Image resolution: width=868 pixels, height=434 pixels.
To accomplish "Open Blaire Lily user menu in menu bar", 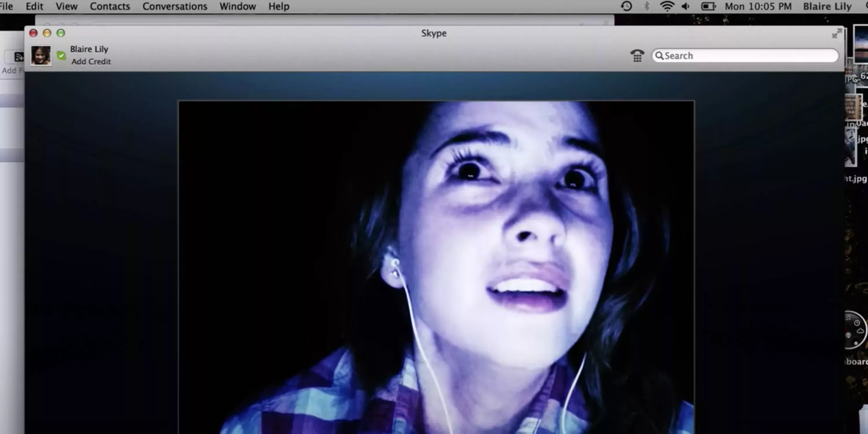I will point(827,6).
